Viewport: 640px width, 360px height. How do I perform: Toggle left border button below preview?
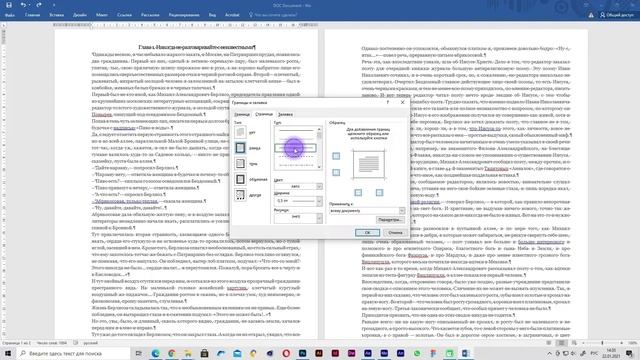[x=358, y=192]
